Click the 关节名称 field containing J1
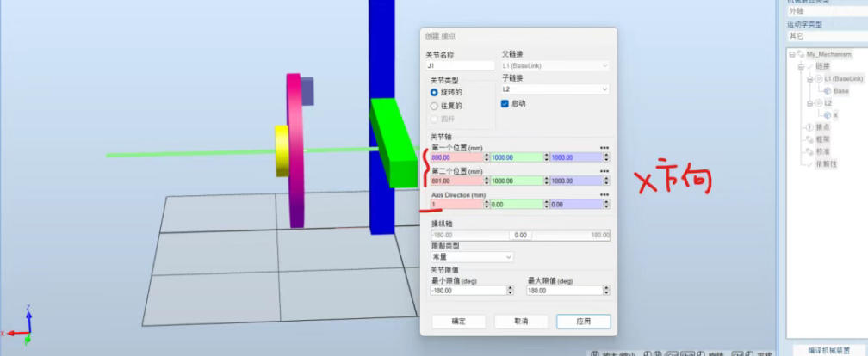Screen dimensions: 868x356 point(460,65)
